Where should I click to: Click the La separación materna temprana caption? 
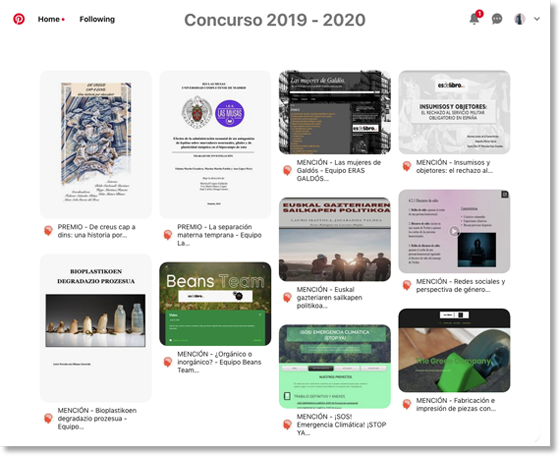(x=219, y=235)
